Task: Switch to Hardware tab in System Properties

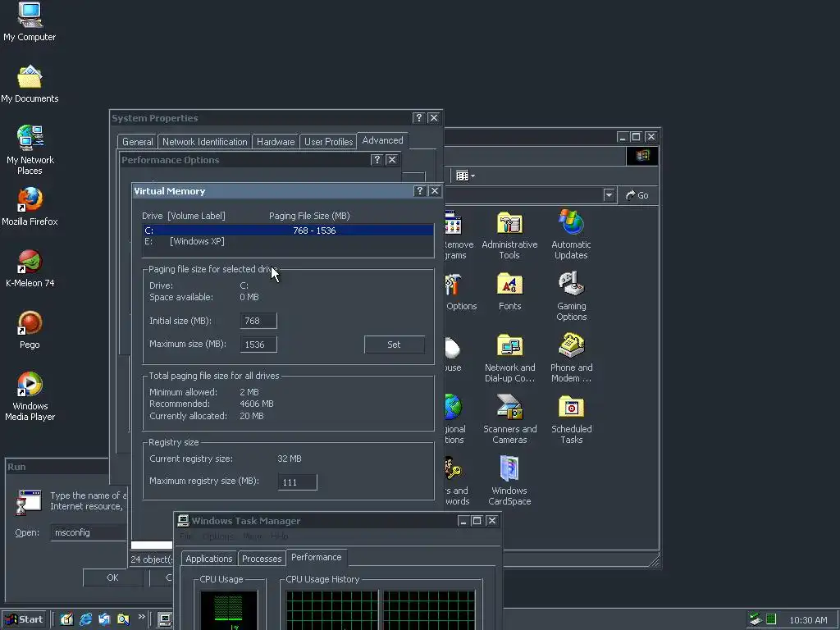Action: 276,142
